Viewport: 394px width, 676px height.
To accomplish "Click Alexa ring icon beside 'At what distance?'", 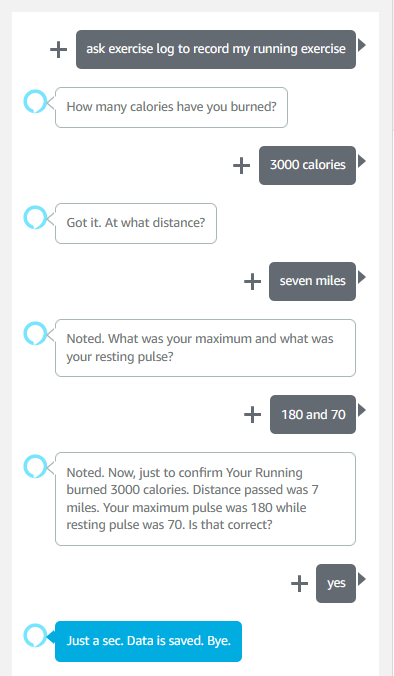I will (34, 217).
